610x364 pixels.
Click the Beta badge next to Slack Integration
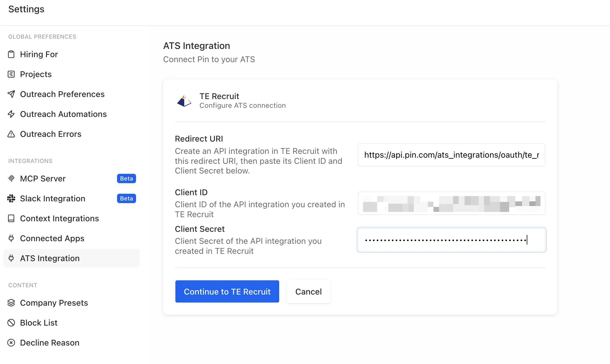click(126, 198)
